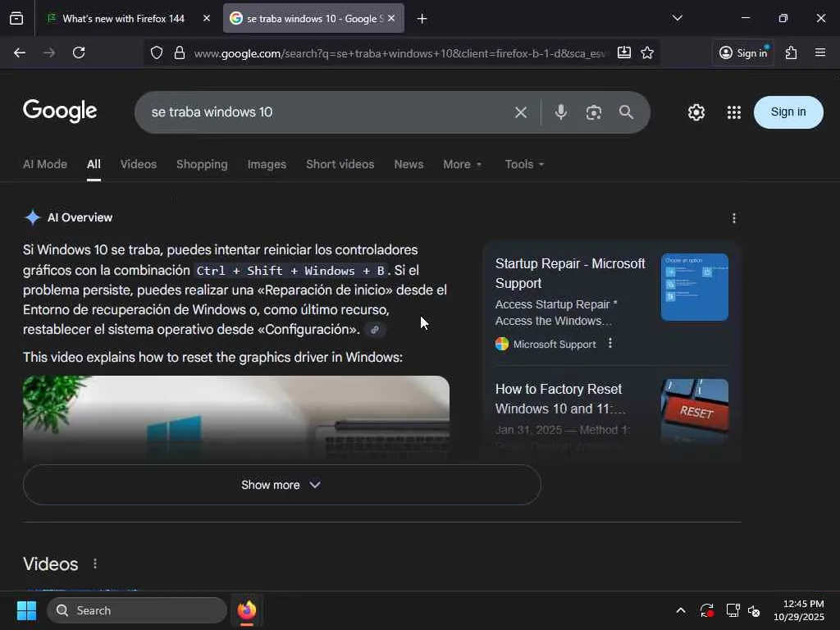Open network status tray icon

733,610
